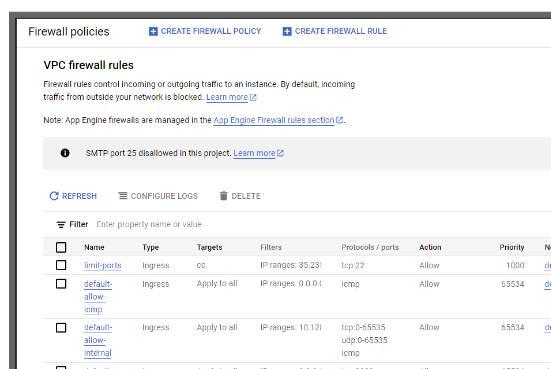Click external link icon after SMTP Learn more
Screen dimensions: 551x369
(280, 153)
